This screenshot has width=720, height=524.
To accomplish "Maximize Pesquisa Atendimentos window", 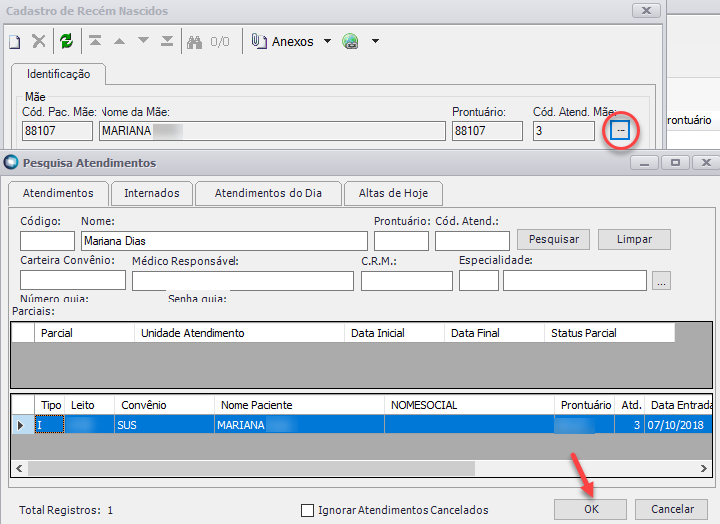I will tap(675, 163).
